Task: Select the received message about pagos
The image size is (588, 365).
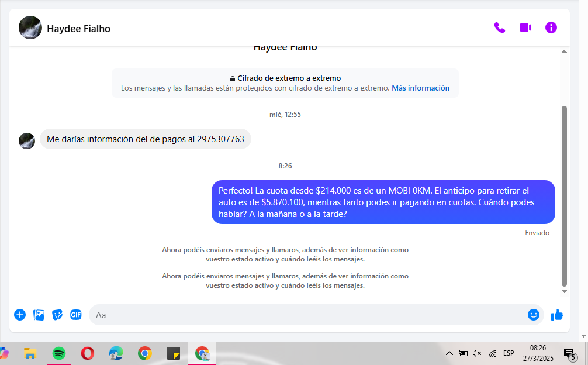Action: 146,139
